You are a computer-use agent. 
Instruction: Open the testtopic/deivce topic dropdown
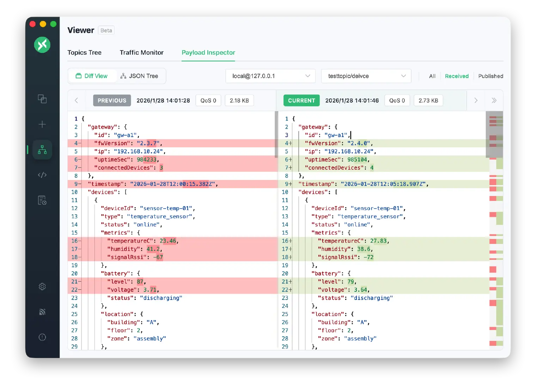tap(366, 76)
